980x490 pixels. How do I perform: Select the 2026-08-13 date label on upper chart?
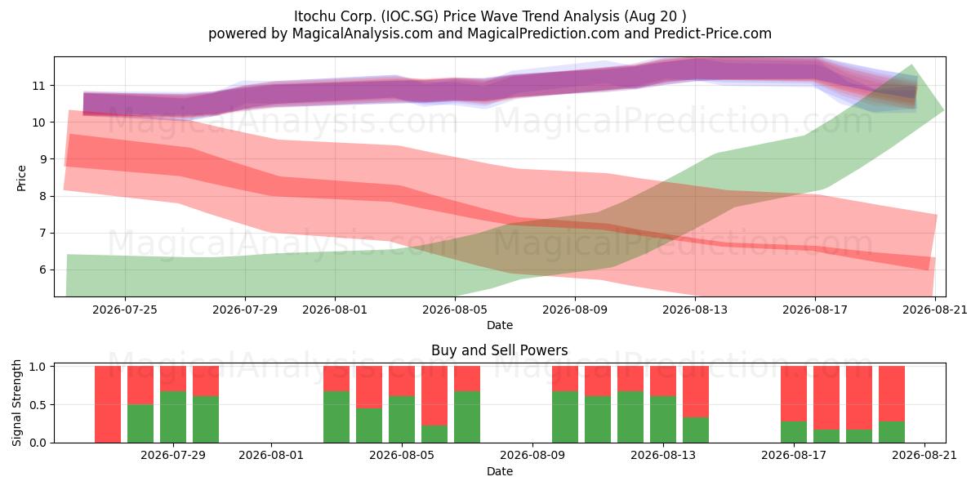point(695,310)
